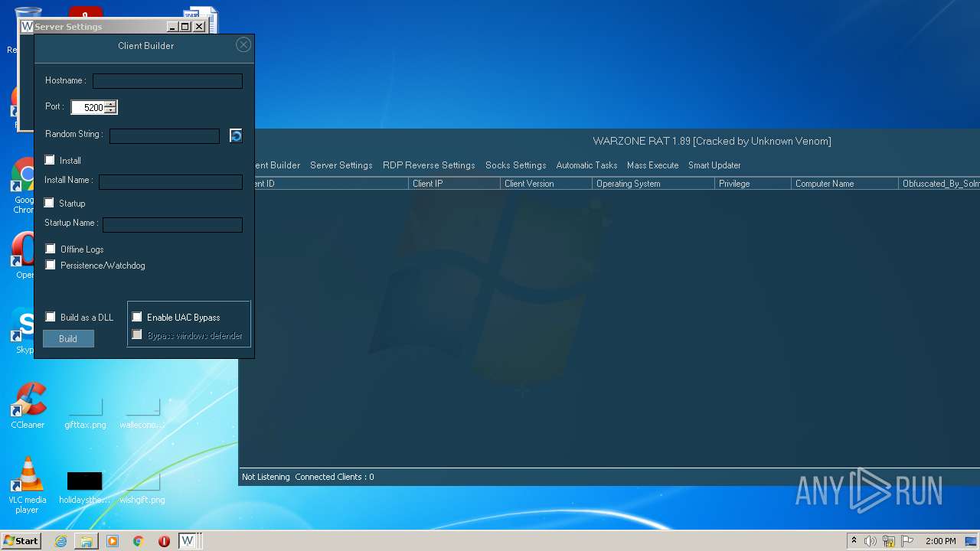Open Google Chrome desktop shortcut

[24, 186]
